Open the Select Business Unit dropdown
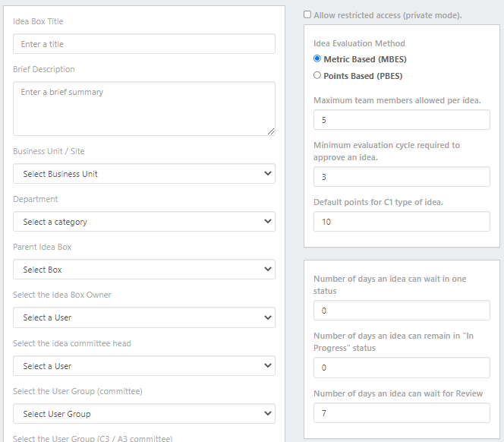This screenshot has width=504, height=442. tap(144, 174)
